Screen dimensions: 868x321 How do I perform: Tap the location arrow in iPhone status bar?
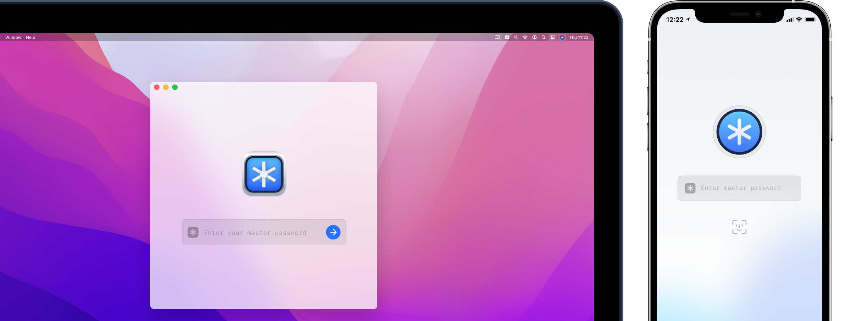[688, 20]
